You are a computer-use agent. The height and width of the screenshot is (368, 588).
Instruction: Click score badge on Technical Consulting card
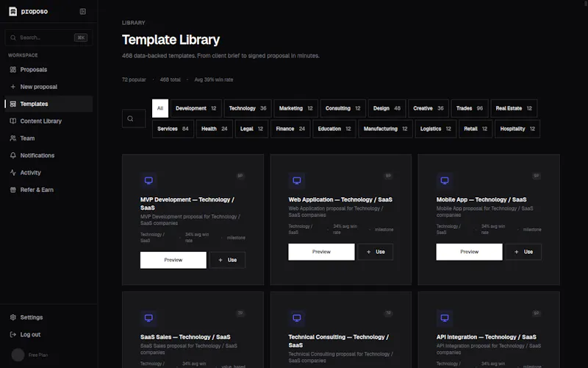pos(388,314)
